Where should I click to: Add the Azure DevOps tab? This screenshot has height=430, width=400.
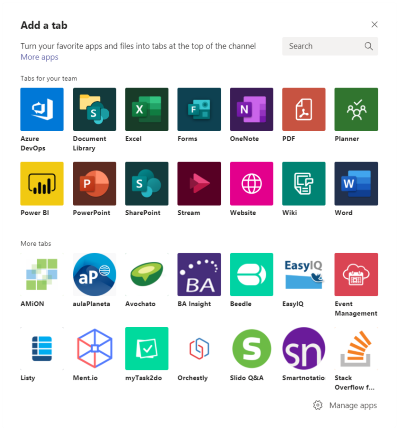[x=42, y=109]
